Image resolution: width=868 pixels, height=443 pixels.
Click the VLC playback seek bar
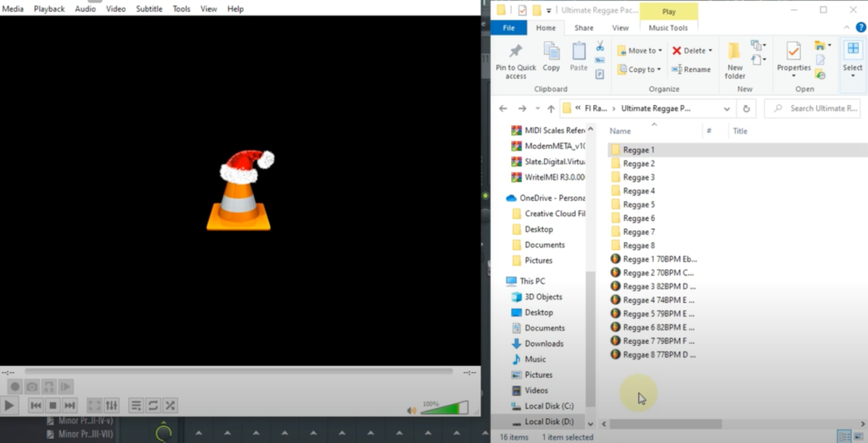click(238, 372)
